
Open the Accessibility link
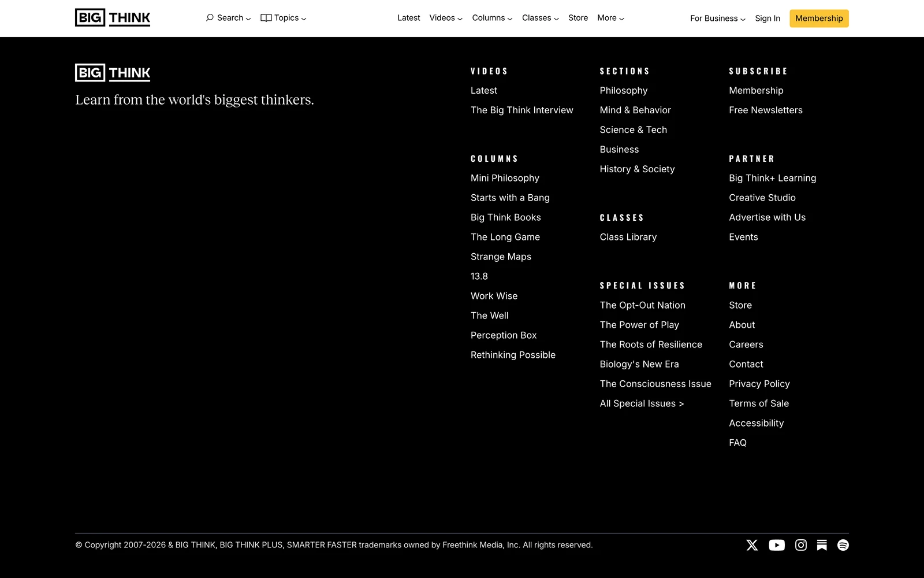pyautogui.click(x=757, y=424)
